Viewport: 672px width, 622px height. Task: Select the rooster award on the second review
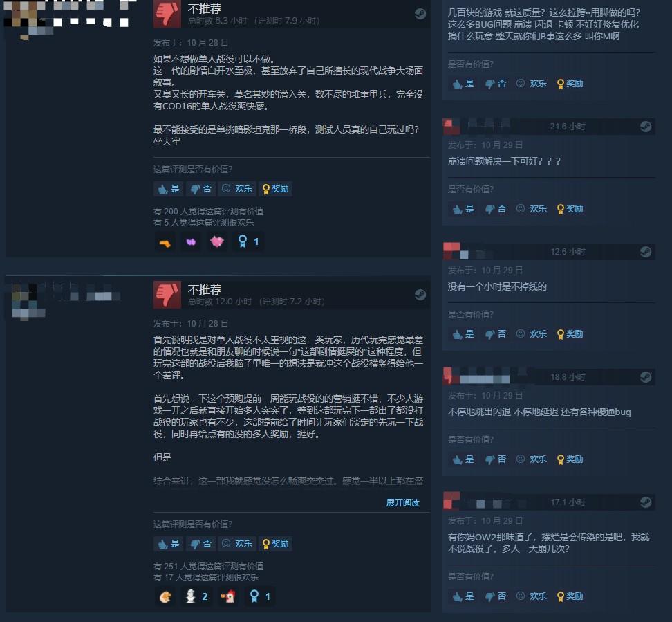pos(228,596)
